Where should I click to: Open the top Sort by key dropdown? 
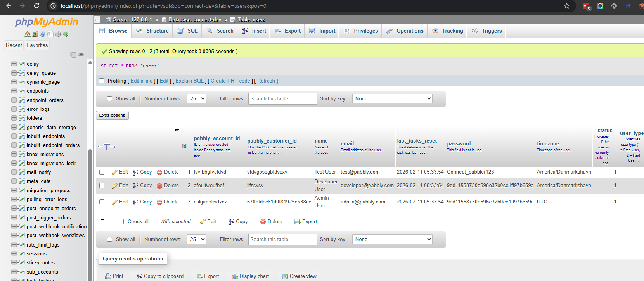click(392, 99)
